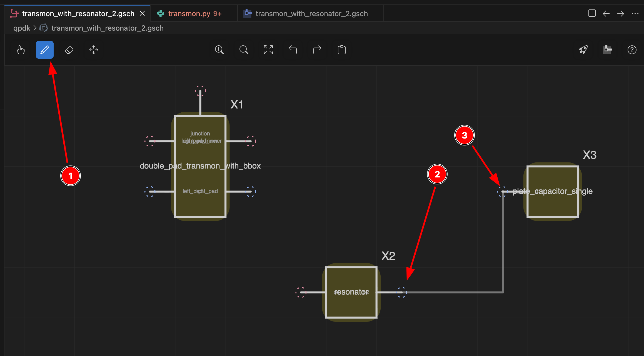Click the resonator right blue port

coord(402,292)
